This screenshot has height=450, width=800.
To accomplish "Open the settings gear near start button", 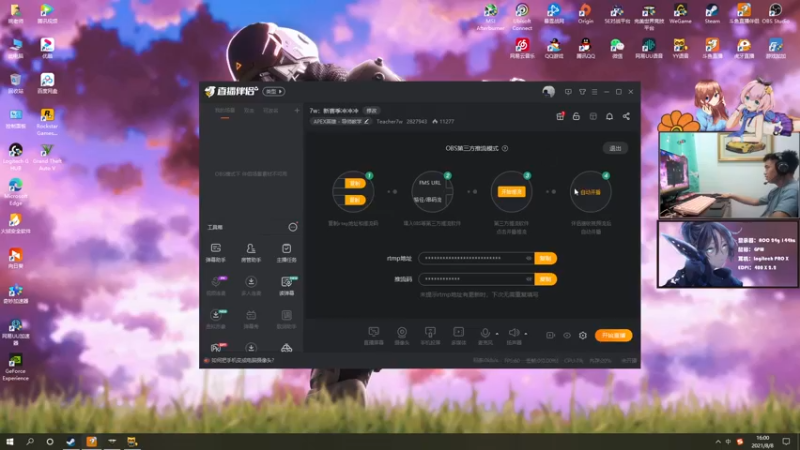I will [x=583, y=335].
